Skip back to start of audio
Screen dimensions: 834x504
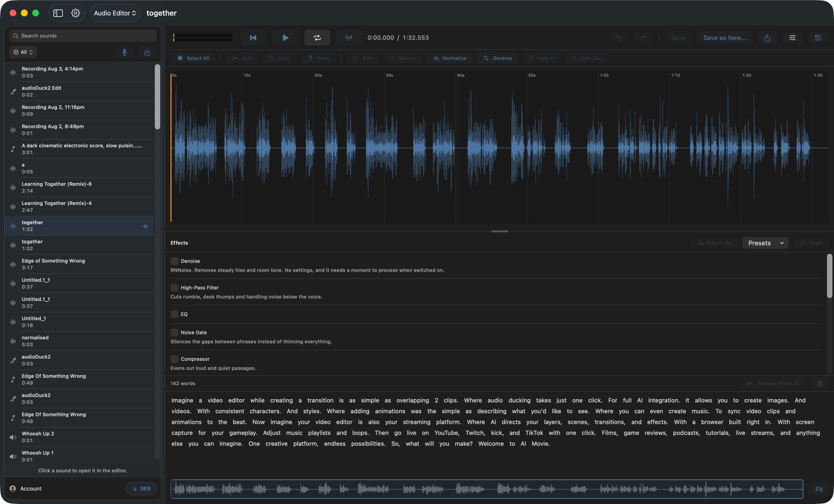coord(253,38)
